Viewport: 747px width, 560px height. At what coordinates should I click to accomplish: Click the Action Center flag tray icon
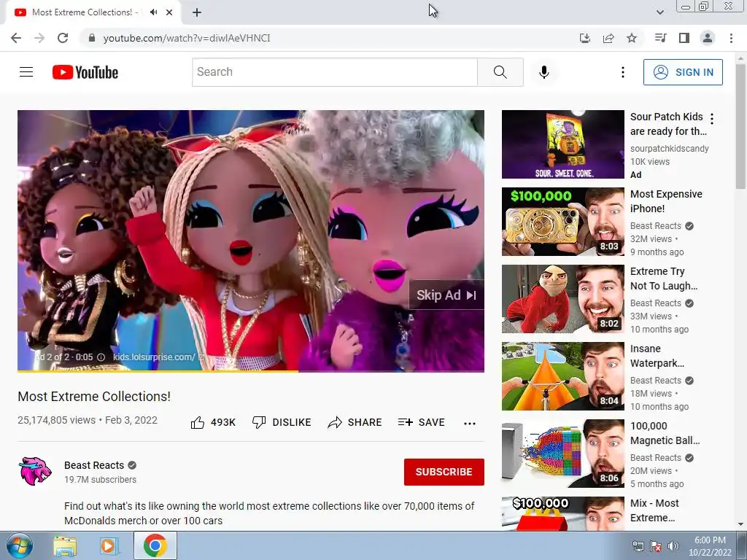[656, 546]
